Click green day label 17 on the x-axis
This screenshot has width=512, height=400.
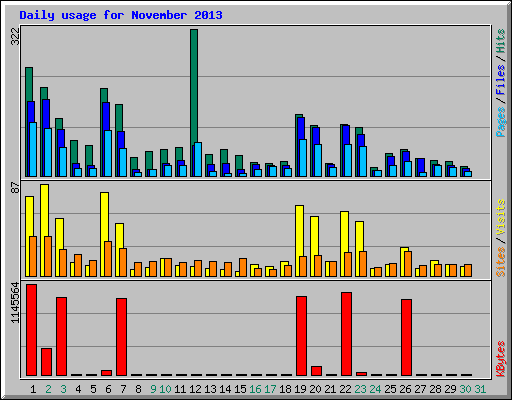[x=270, y=389]
